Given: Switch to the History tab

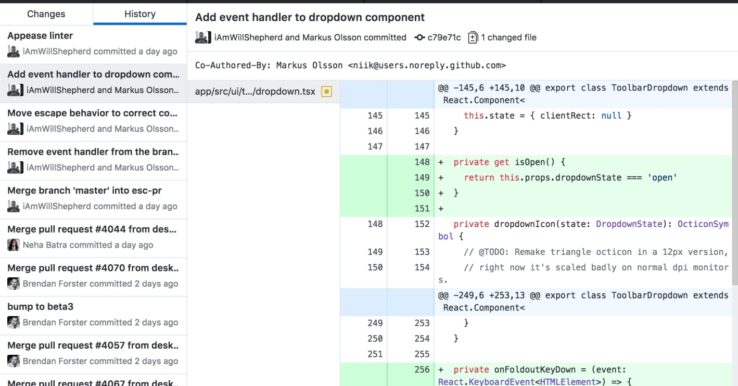Looking at the screenshot, I should click(x=140, y=14).
